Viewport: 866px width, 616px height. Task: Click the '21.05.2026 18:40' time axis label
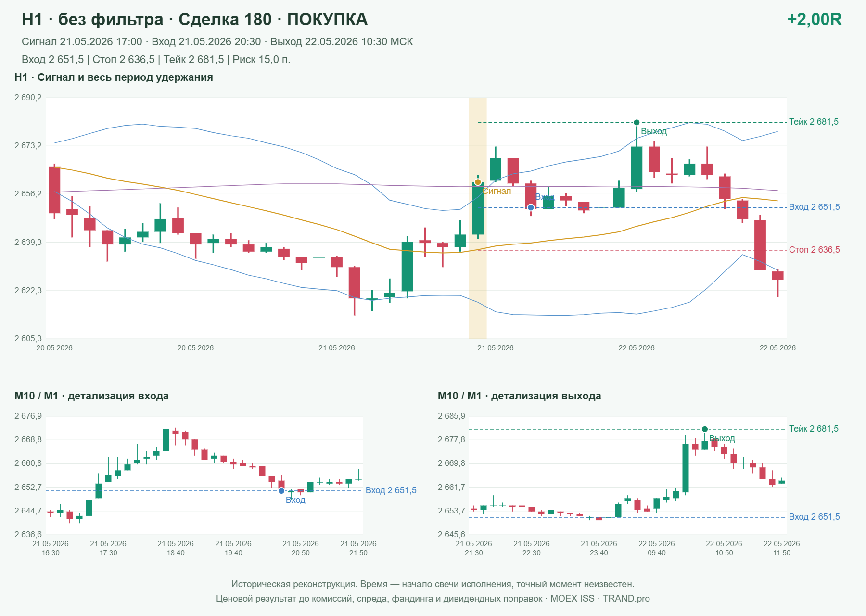pos(176,548)
